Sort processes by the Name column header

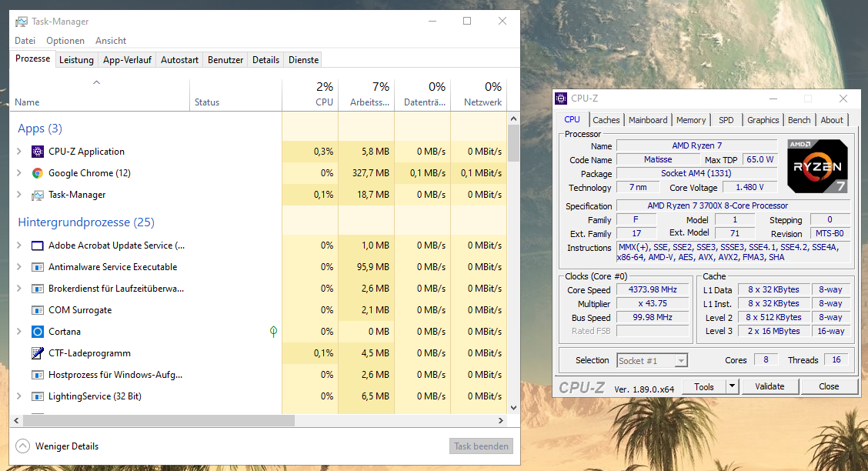(99, 95)
